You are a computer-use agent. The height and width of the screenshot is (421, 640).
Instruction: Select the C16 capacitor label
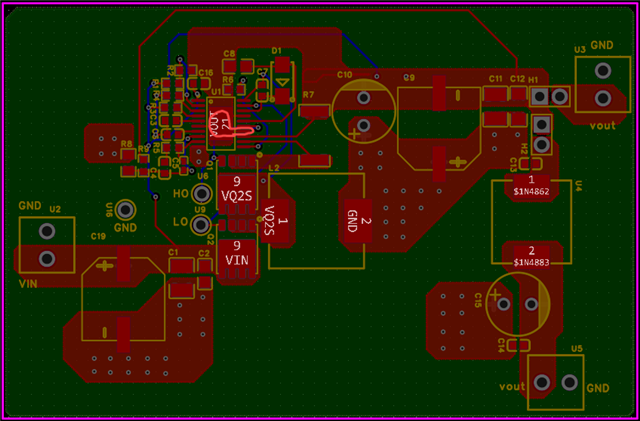pyautogui.click(x=206, y=72)
